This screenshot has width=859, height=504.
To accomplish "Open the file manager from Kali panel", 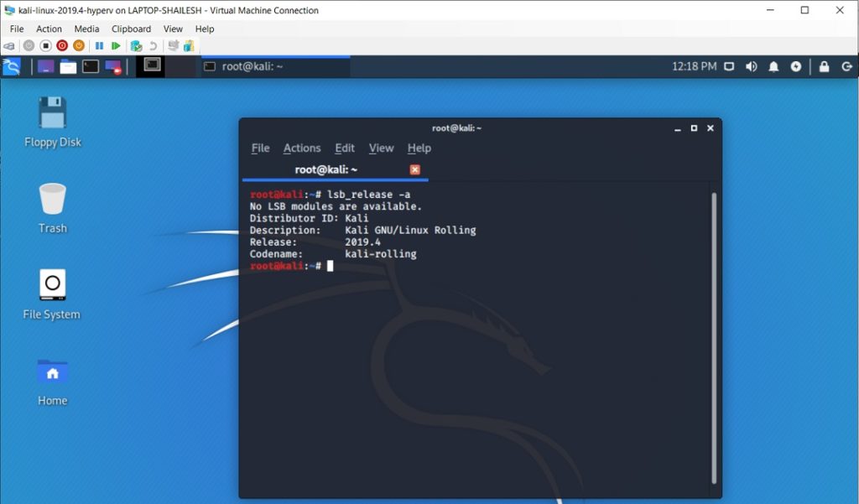I will pyautogui.click(x=68, y=67).
